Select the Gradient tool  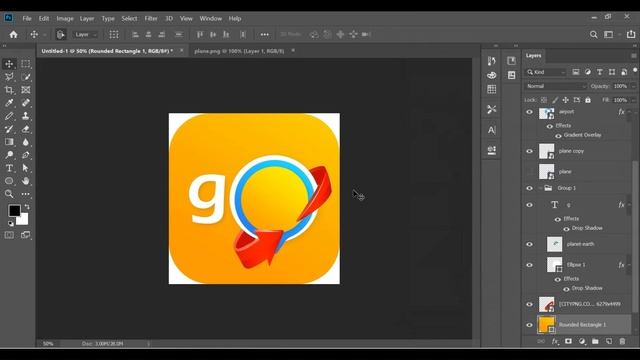point(9,142)
